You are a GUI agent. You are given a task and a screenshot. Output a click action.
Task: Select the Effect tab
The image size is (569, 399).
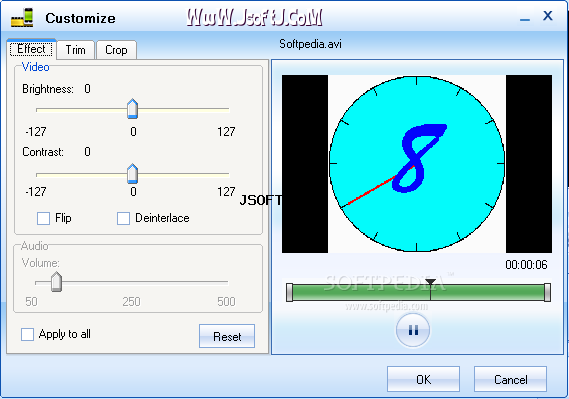31,49
